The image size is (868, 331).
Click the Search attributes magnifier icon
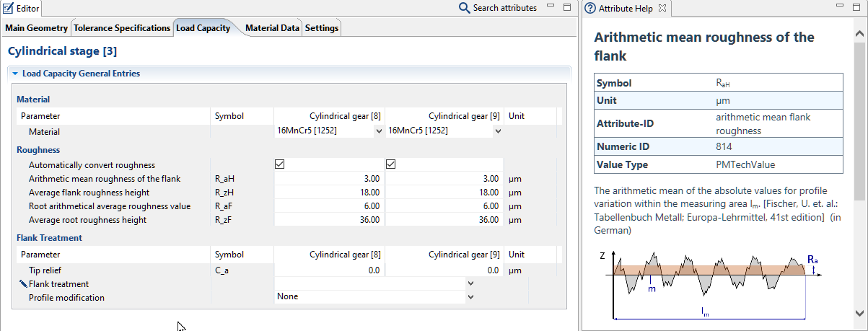pos(465,8)
